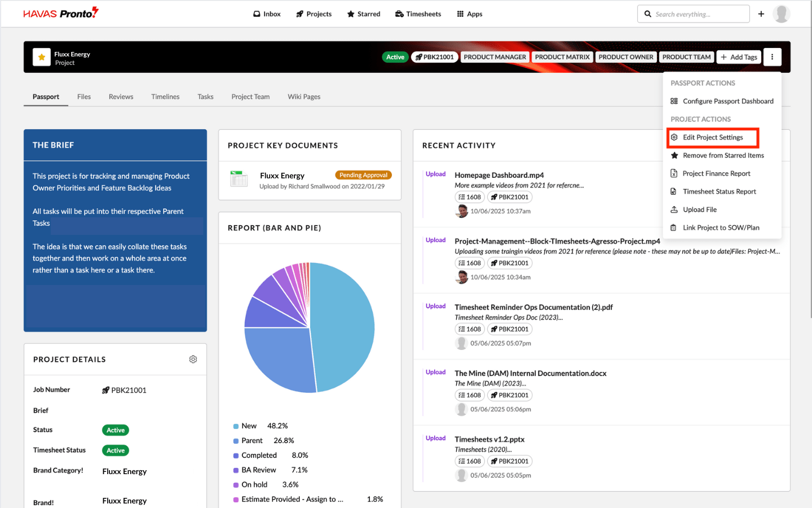Switch to the Files tab
812x508 pixels.
[x=84, y=97]
